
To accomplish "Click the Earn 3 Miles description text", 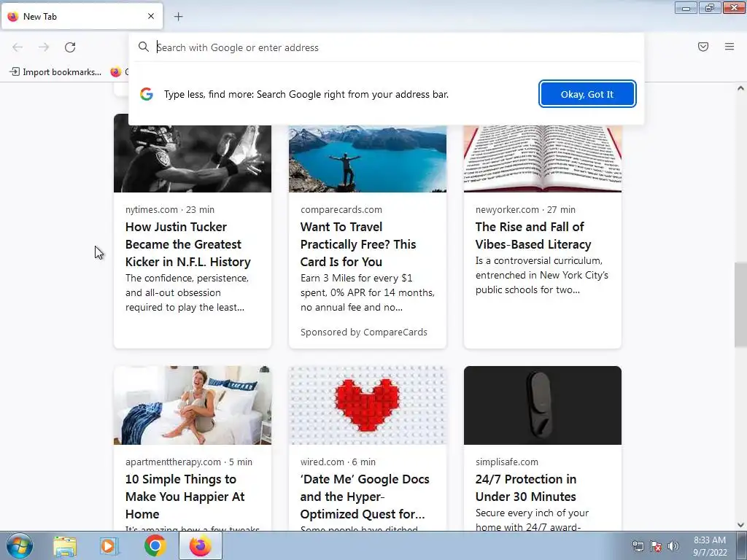I will (368, 292).
